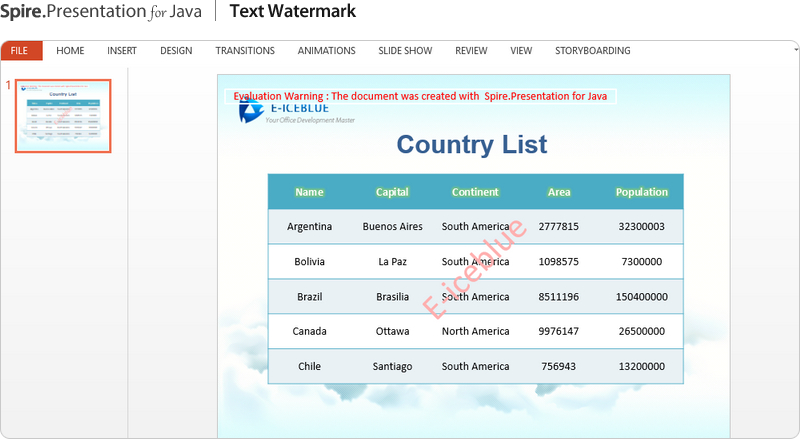Open the INSERT ribbon tab
This screenshot has width=800, height=440.
click(x=122, y=51)
